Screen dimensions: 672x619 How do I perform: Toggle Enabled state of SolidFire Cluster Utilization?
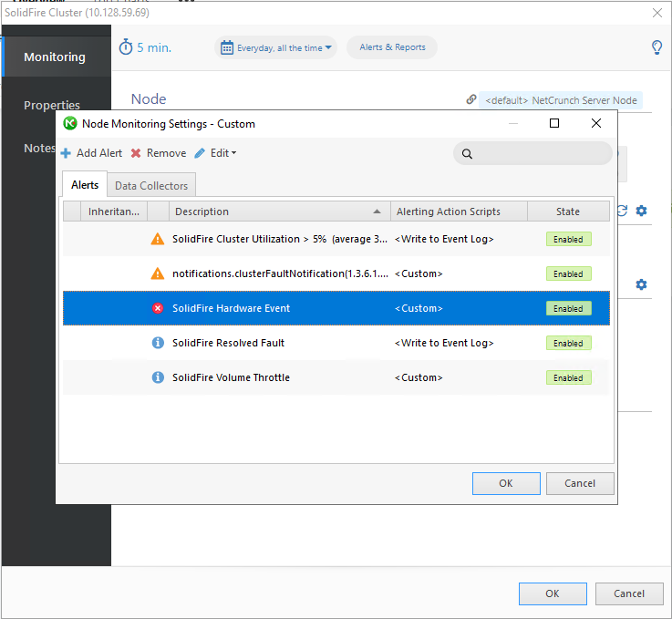tap(568, 239)
